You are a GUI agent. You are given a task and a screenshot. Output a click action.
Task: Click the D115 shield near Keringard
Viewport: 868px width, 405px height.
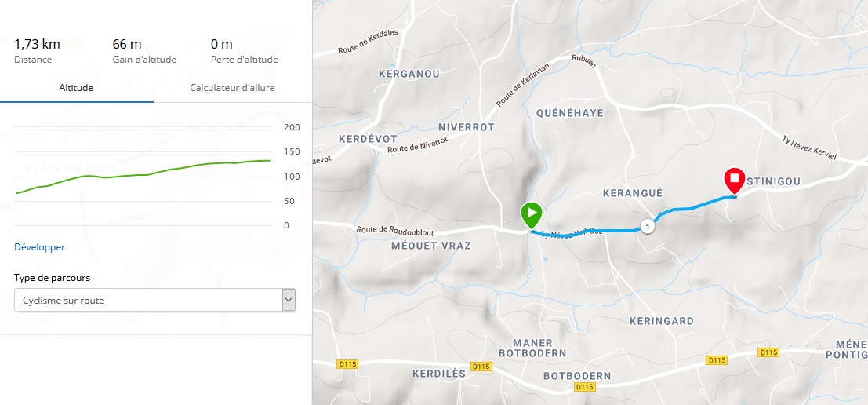click(x=717, y=360)
